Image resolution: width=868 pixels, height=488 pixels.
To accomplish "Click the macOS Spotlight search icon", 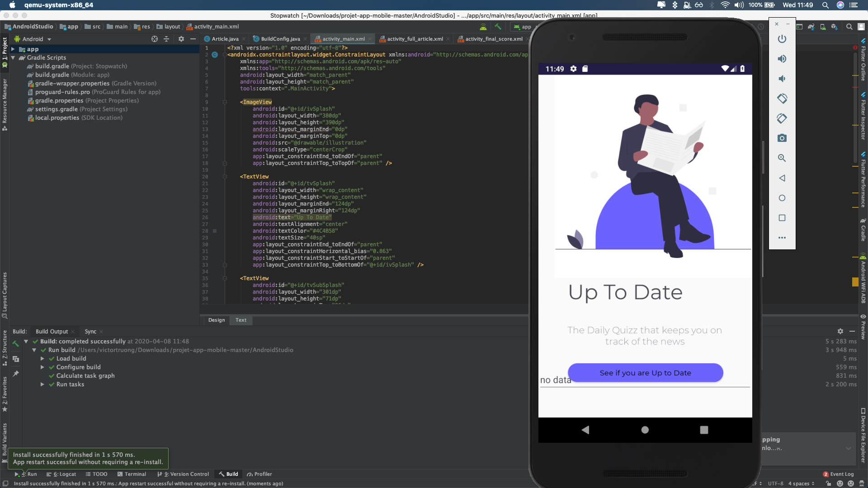I will coord(825,5).
